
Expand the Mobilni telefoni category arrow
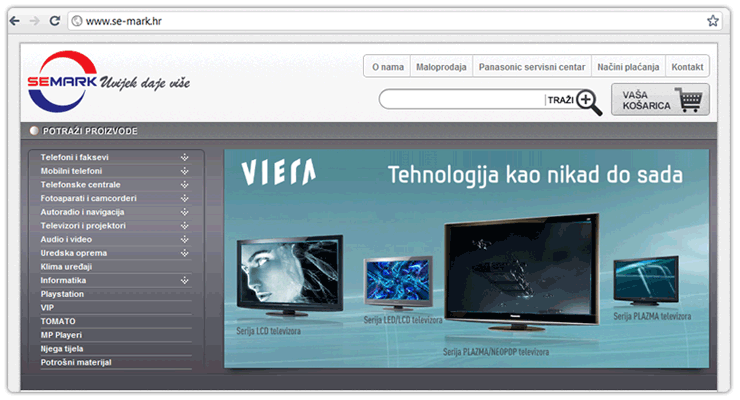(x=185, y=171)
